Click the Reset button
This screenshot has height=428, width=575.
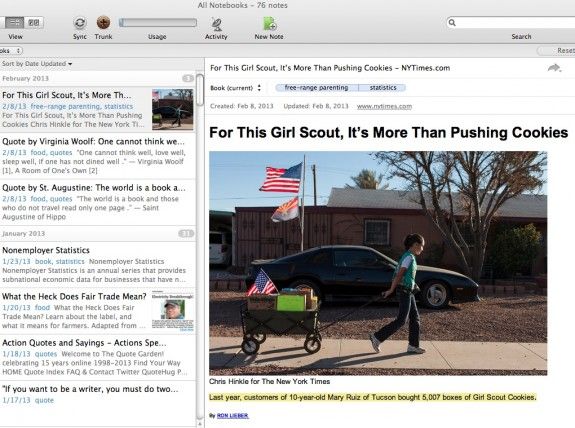click(x=557, y=51)
